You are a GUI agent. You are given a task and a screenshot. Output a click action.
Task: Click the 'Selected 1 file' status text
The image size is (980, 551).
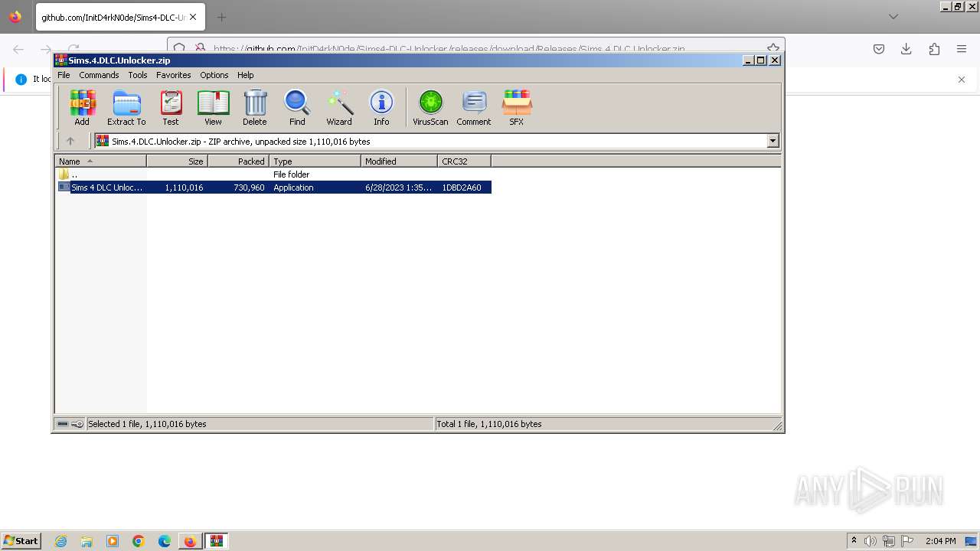147,424
